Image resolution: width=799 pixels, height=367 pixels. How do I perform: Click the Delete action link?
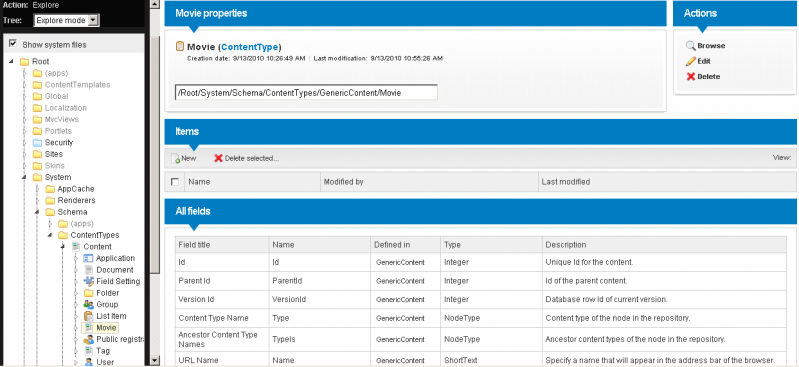(x=709, y=76)
